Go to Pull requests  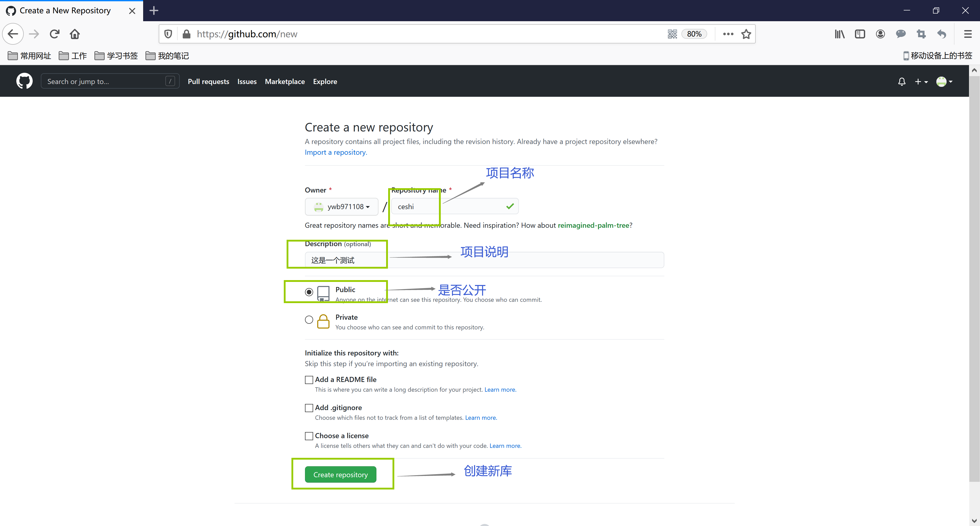coord(208,81)
